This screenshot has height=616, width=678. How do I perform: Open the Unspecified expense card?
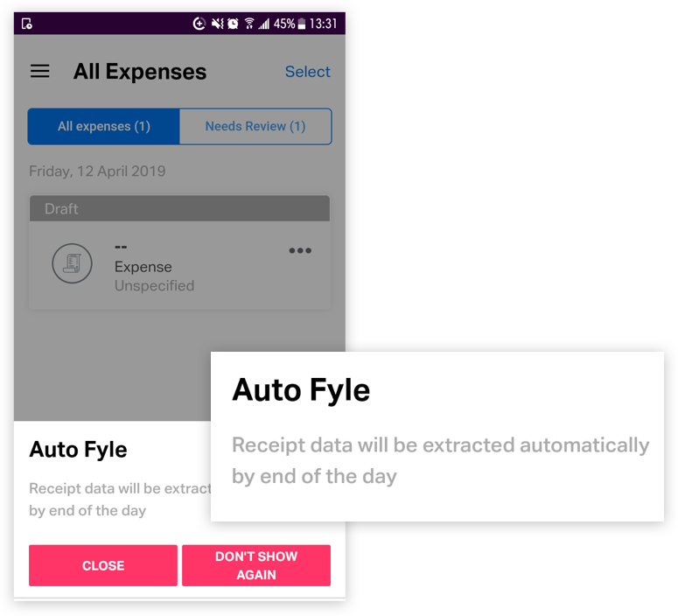180,265
